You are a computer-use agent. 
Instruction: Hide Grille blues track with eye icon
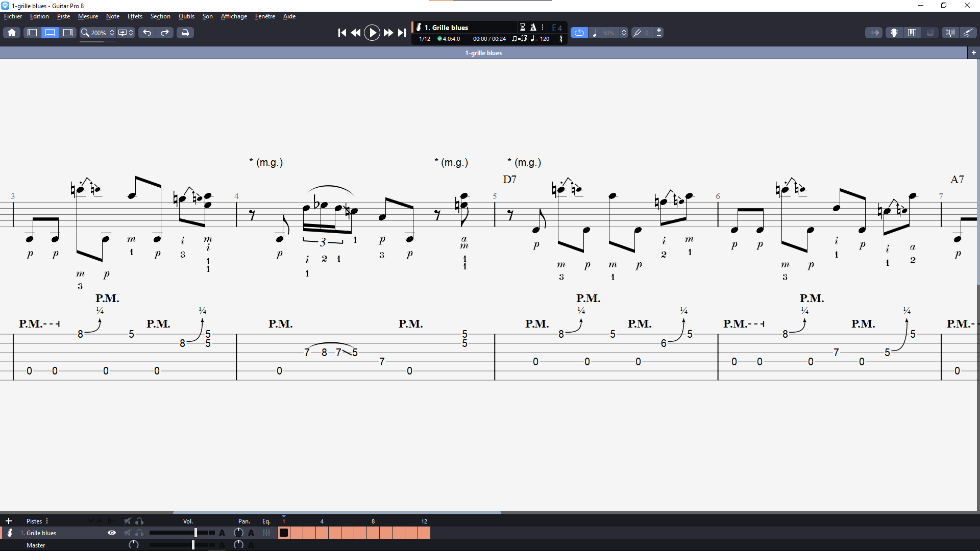(x=111, y=533)
